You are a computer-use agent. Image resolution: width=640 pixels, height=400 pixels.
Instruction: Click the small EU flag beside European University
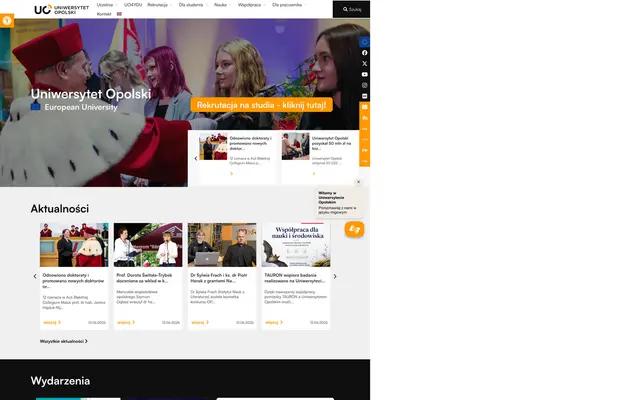(36, 107)
